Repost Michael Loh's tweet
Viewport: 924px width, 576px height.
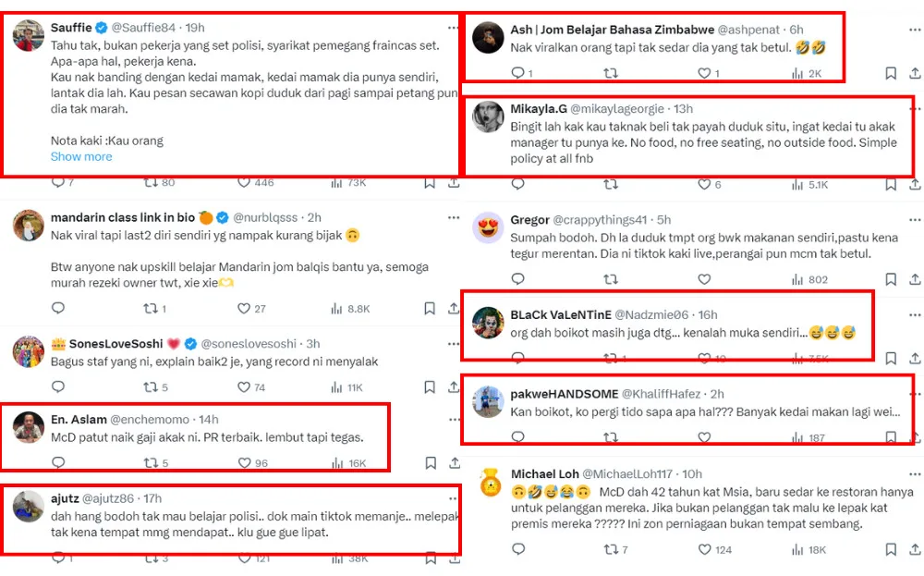coord(611,550)
